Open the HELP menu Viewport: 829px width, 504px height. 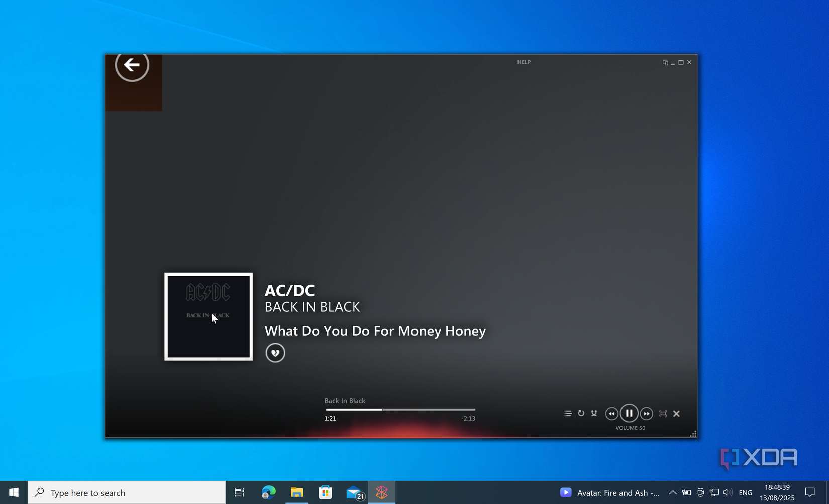coord(524,62)
